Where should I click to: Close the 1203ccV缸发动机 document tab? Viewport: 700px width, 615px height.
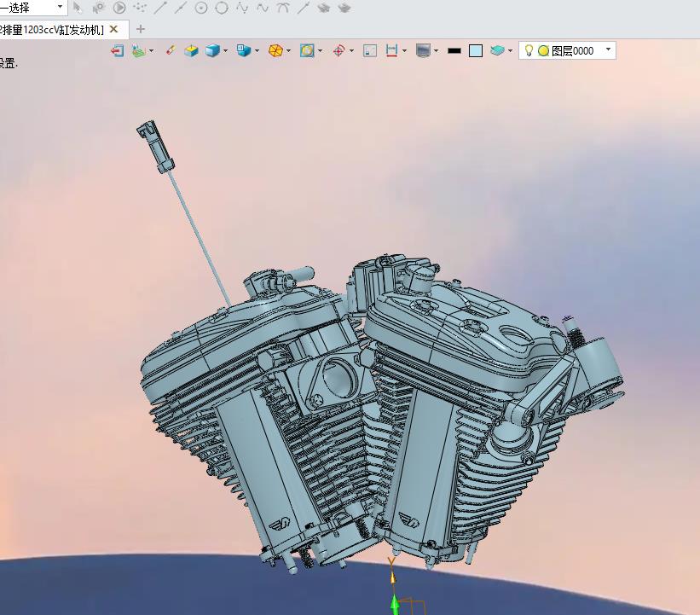[114, 30]
